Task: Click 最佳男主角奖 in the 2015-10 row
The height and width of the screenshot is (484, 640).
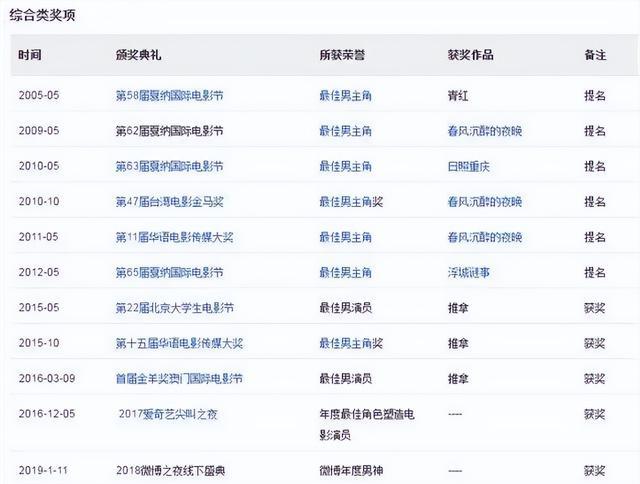Action: (x=351, y=343)
